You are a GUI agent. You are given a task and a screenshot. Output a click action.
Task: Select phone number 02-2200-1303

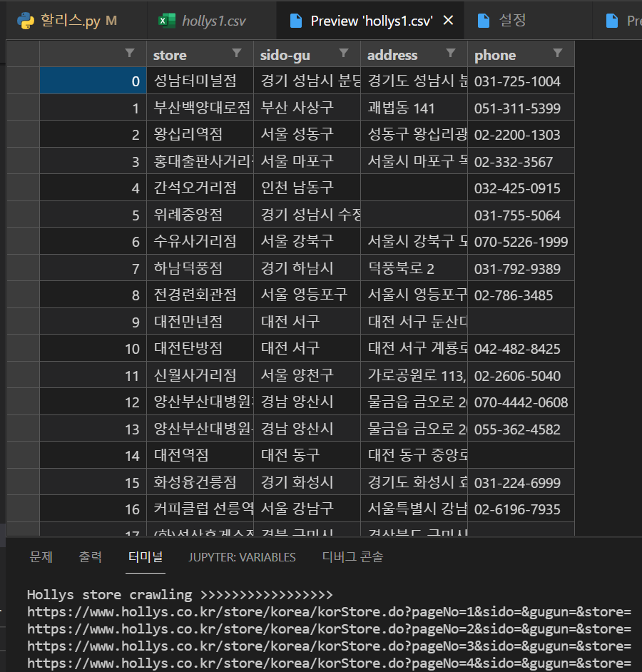pyautogui.click(x=521, y=134)
